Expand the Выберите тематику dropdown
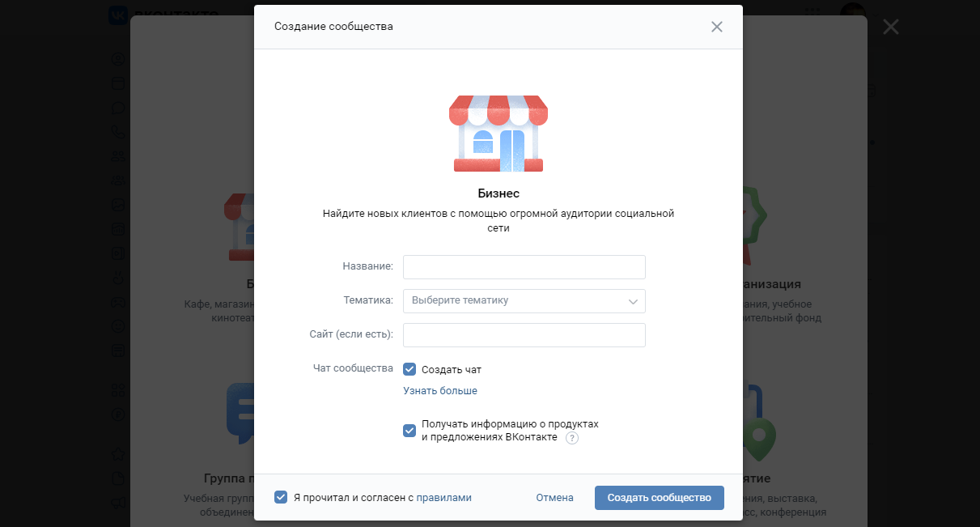Screen dimensions: 980x527 pyautogui.click(x=524, y=300)
